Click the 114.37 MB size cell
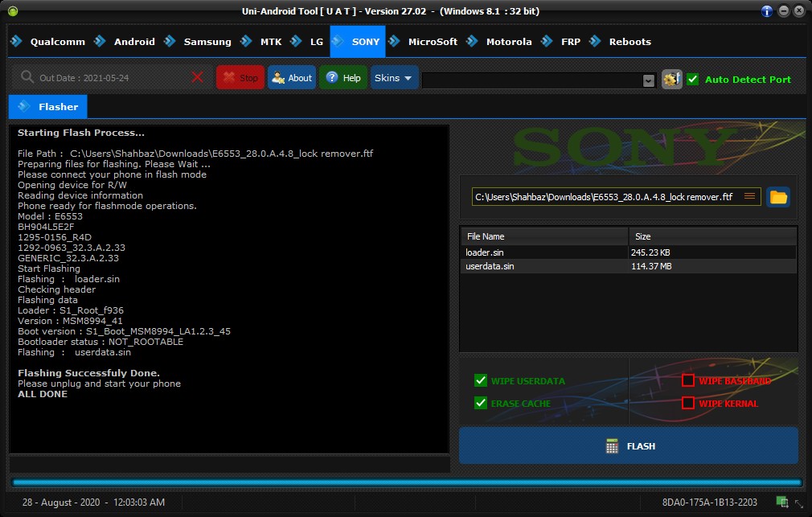Screen dimensions: 812x517 click(651, 266)
